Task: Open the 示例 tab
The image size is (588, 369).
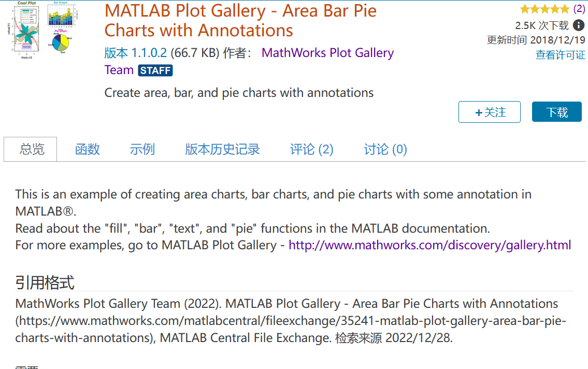Action: [142, 149]
